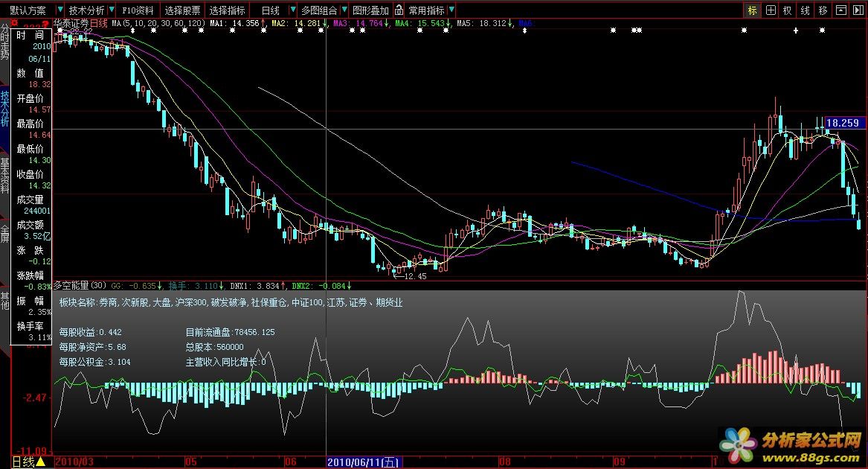Click the 图形叠加 button
The height and width of the screenshot is (469, 868).
371,10
